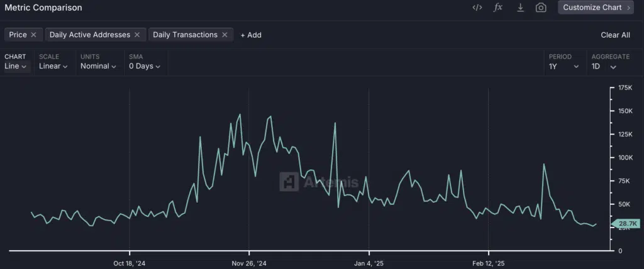This screenshot has height=269, width=644.
Task: Remove the Daily Transactions metric chip
Action: point(225,35)
